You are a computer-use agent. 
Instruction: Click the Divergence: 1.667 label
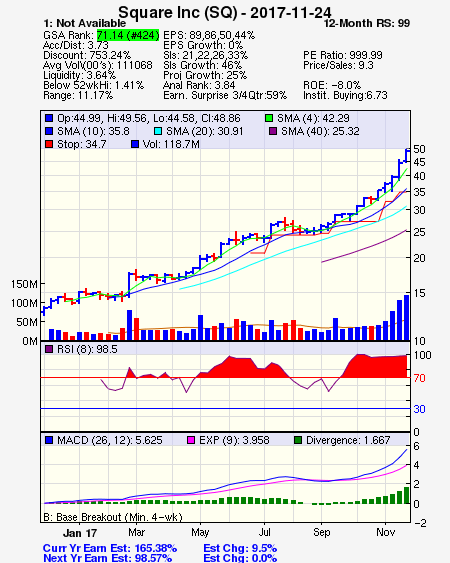(348, 440)
